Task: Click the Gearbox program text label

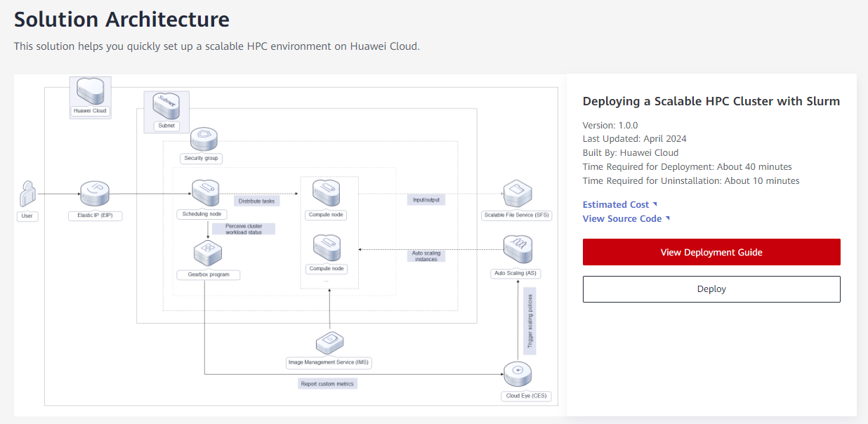Action: point(209,274)
